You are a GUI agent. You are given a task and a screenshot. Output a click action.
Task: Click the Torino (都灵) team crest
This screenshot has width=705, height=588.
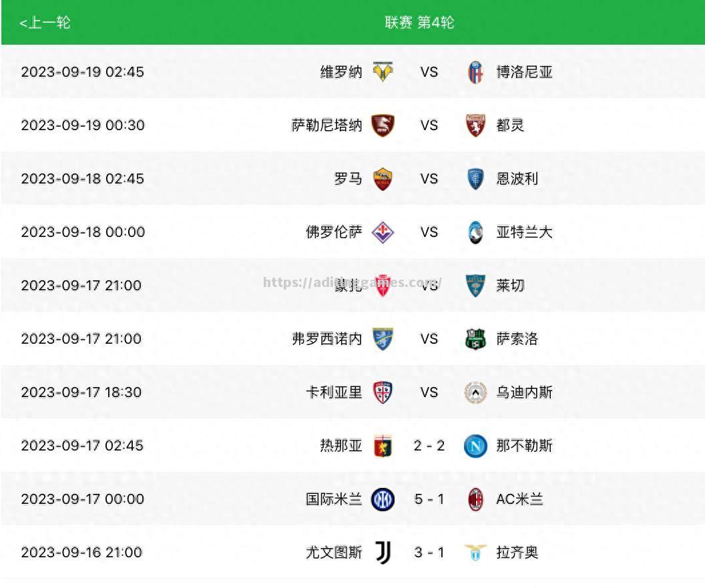475,125
